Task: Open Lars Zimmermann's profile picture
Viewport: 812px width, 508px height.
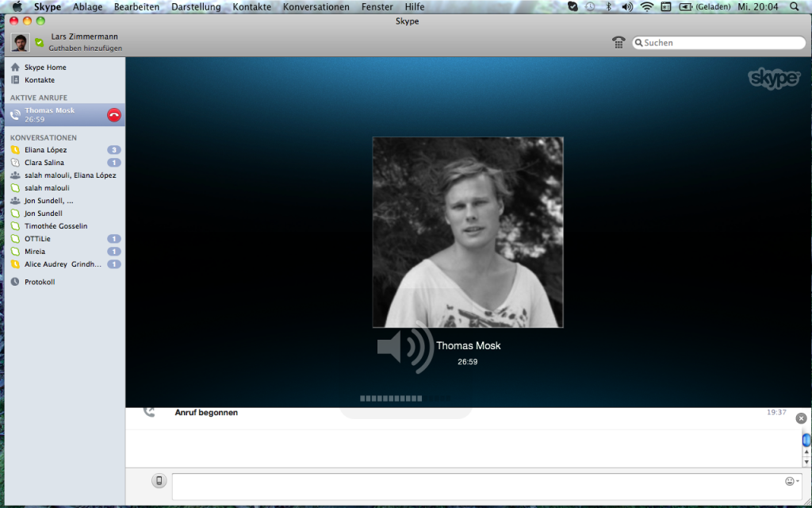Action: pyautogui.click(x=21, y=43)
